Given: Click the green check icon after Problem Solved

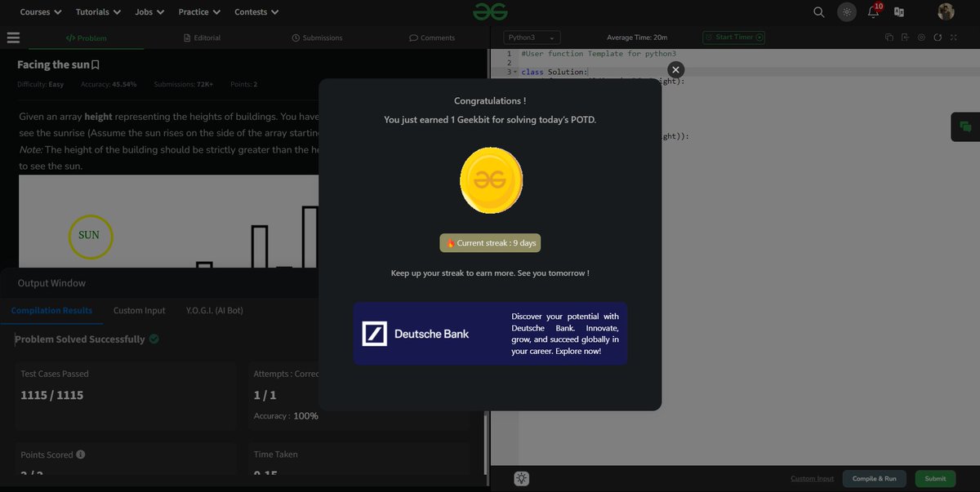Looking at the screenshot, I should point(154,339).
